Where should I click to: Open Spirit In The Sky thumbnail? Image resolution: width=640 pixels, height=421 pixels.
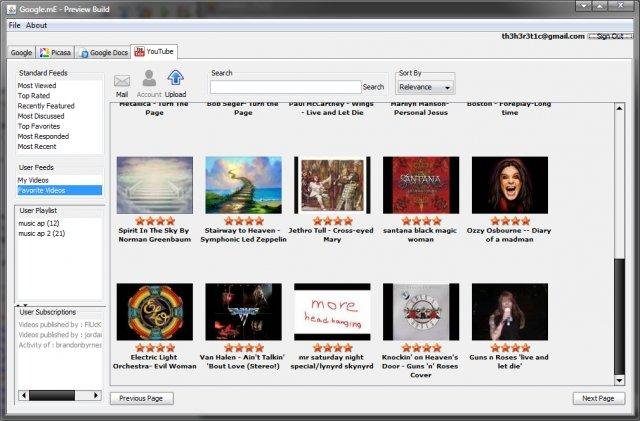[155, 185]
